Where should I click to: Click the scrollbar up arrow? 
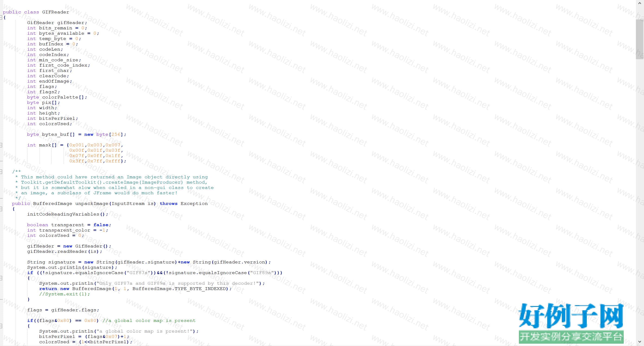pyautogui.click(x=640, y=3)
